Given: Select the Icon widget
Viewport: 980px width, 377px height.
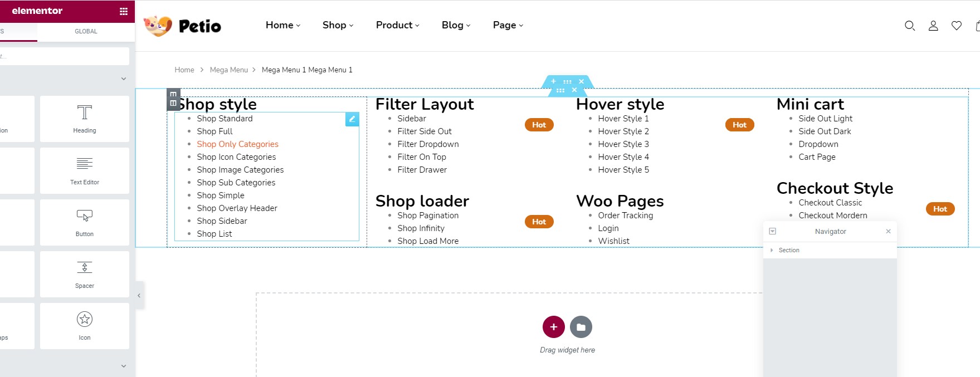Looking at the screenshot, I should [85, 326].
